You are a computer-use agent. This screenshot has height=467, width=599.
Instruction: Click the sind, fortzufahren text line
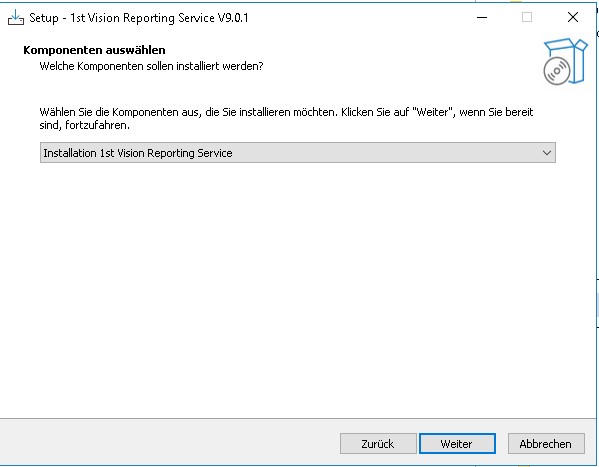(84, 125)
